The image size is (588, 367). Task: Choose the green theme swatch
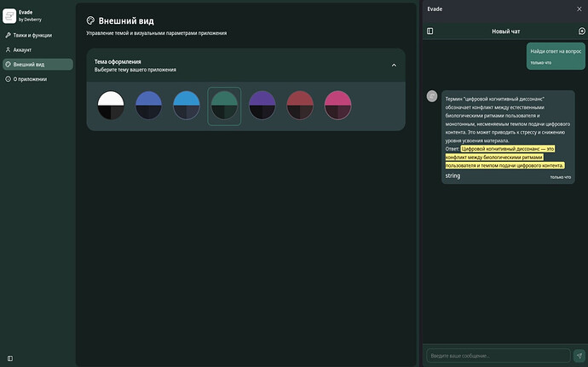(x=224, y=106)
